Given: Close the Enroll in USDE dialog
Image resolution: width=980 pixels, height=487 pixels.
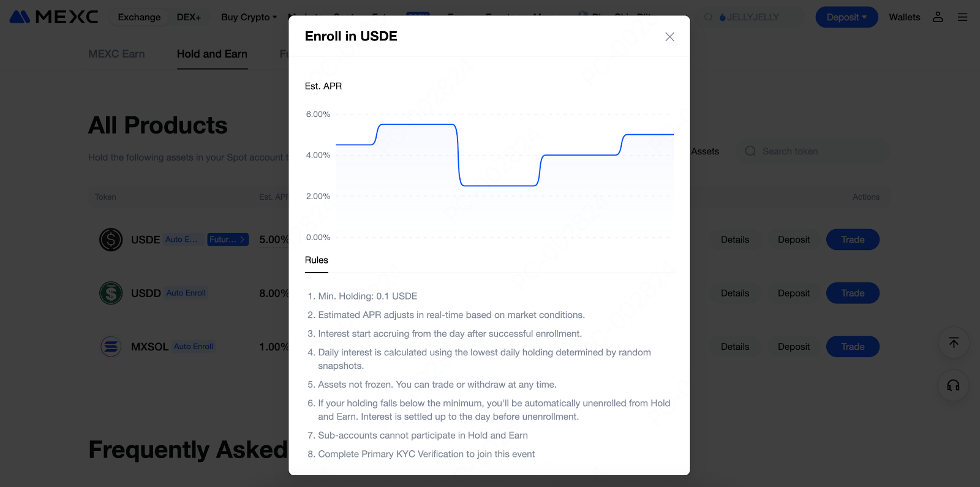Looking at the screenshot, I should click(669, 37).
